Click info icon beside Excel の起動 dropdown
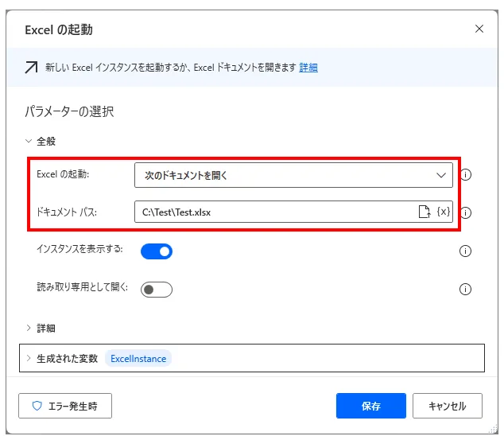Screen dimensions: 504x436 (x=466, y=175)
